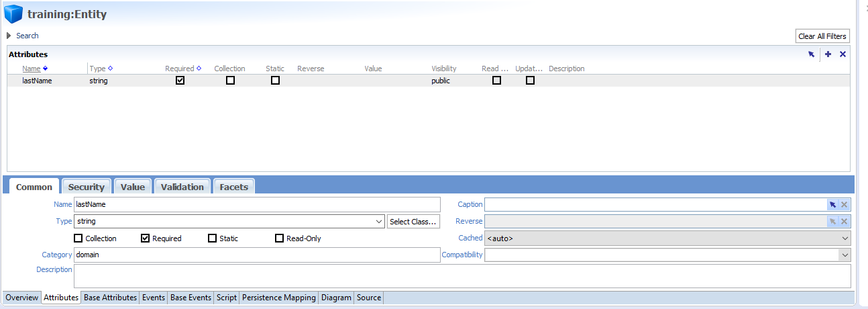Click the blue cube Entity icon
Viewport: 868px width, 309px height.
coord(13,14)
